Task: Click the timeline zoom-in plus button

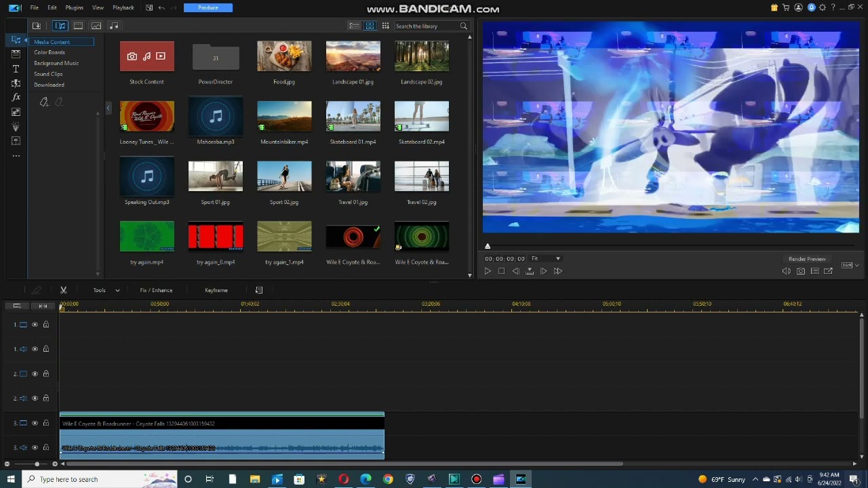Action: (x=55, y=464)
